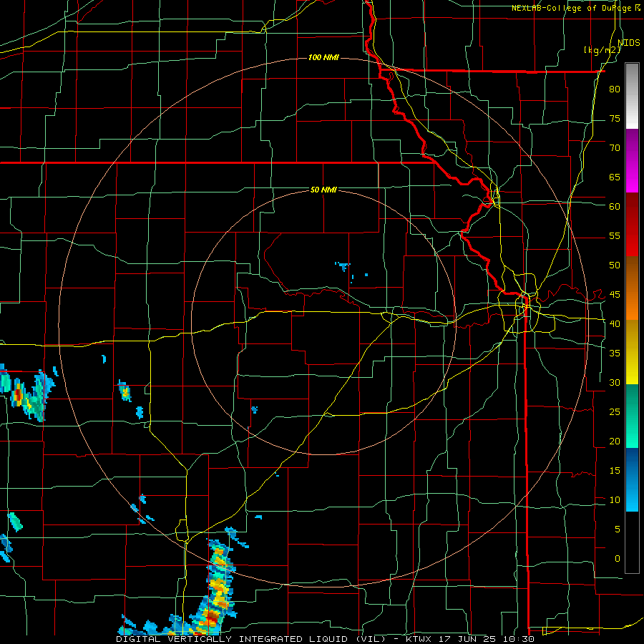This screenshot has height=644, width=644.
Task: Select the 30 value on the VIL scale
Action: coord(615,383)
